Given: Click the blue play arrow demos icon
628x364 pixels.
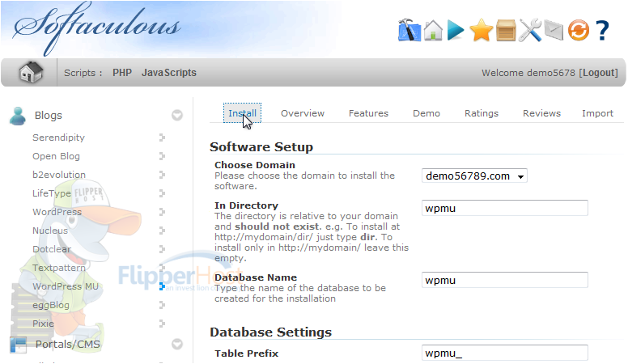Looking at the screenshot, I should (x=456, y=30).
